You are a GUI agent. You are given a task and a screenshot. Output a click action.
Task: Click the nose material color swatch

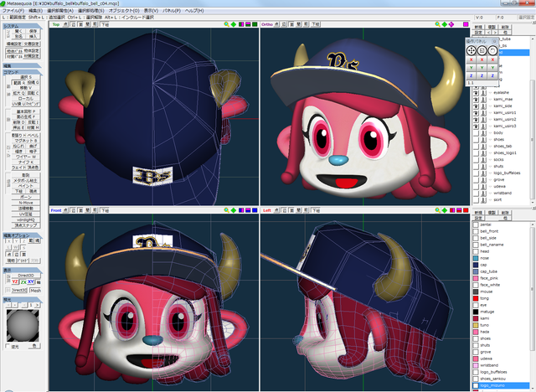click(x=476, y=258)
